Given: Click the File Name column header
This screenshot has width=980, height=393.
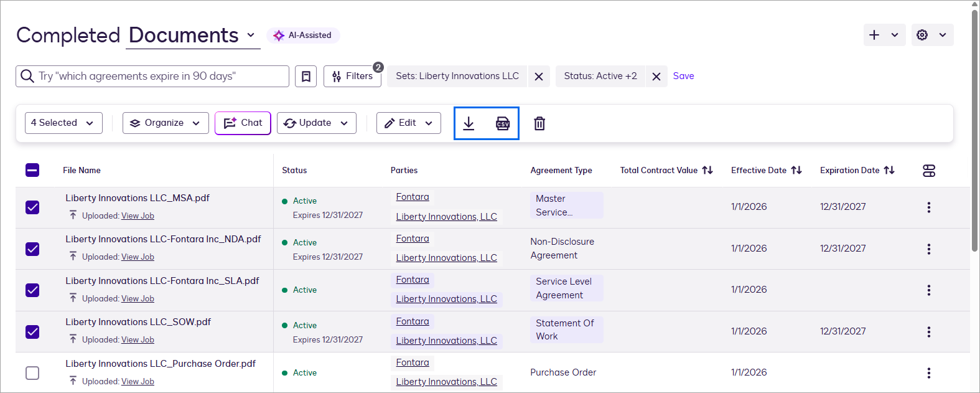Looking at the screenshot, I should [x=82, y=170].
